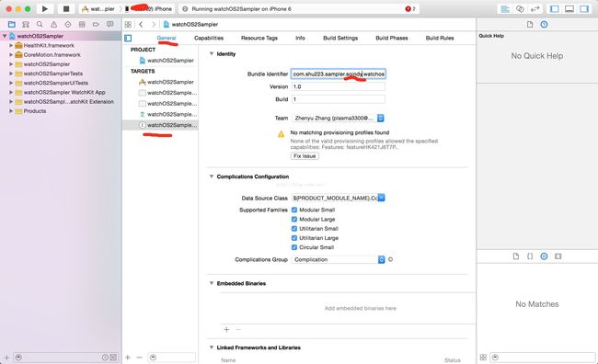Click the Build number field
Image resolution: width=598 pixels, height=364 pixels.
pos(339,99)
